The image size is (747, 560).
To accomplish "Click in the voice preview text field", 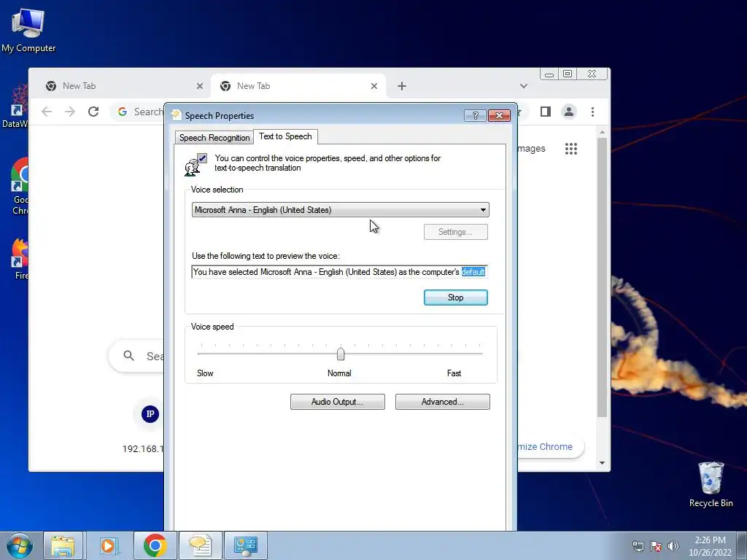I will pyautogui.click(x=339, y=272).
